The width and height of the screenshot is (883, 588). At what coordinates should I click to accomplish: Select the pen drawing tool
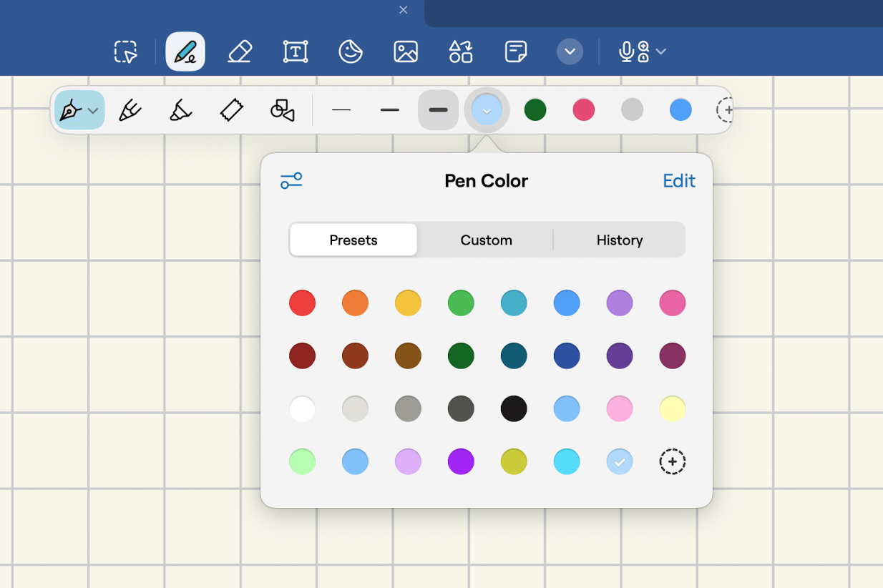point(185,52)
